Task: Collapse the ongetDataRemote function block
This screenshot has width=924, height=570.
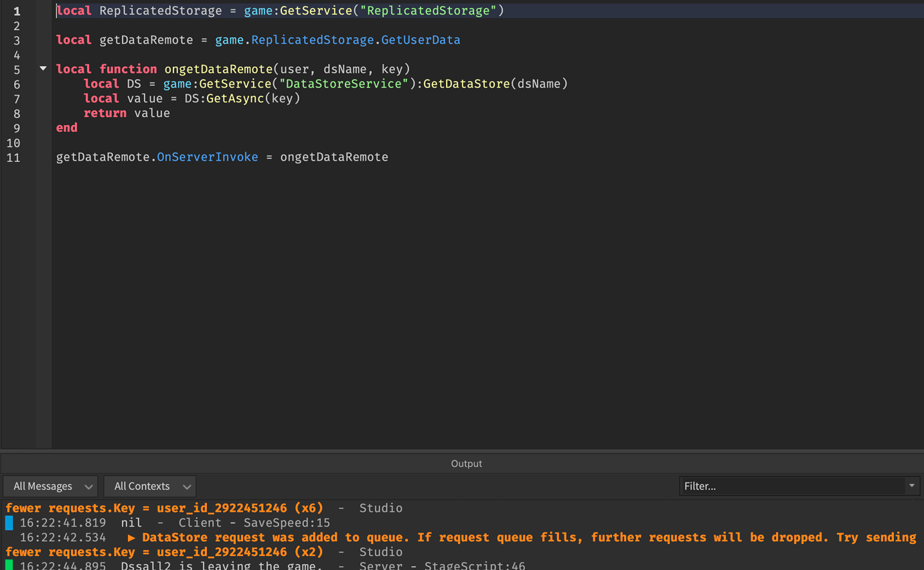Action: [x=42, y=68]
